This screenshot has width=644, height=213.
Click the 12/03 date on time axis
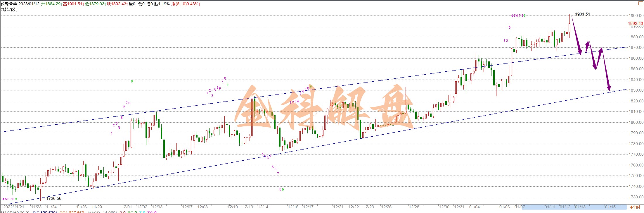coord(157,207)
